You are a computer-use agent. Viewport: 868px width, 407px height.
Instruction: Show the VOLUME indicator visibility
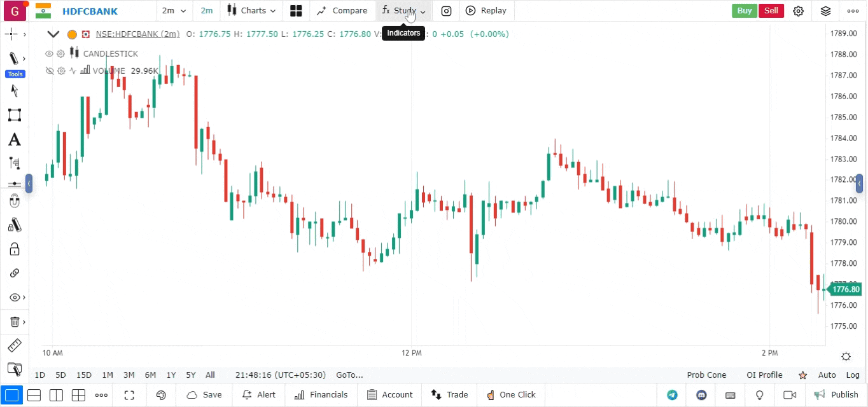pyautogui.click(x=49, y=71)
